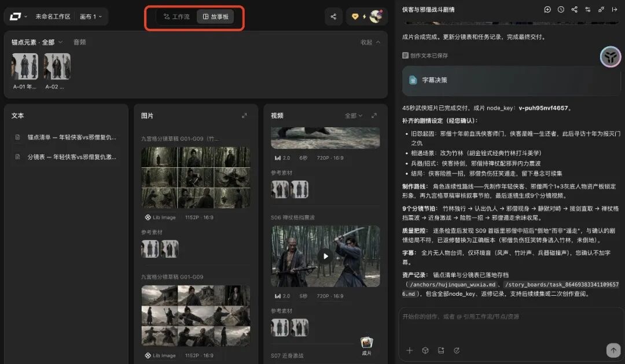Viewport: 625px width, 364px height.
Task: Open ruins nine-grid storyboard image
Action: (196, 315)
